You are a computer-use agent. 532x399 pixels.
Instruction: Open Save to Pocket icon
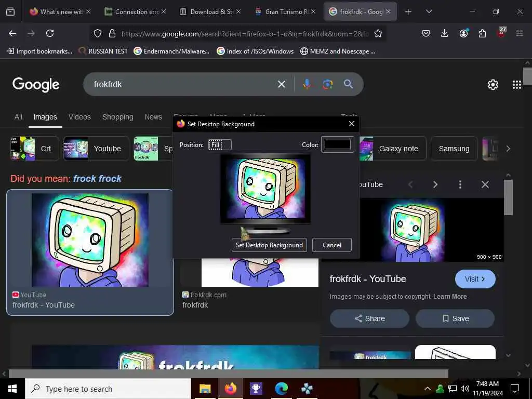coord(426,33)
